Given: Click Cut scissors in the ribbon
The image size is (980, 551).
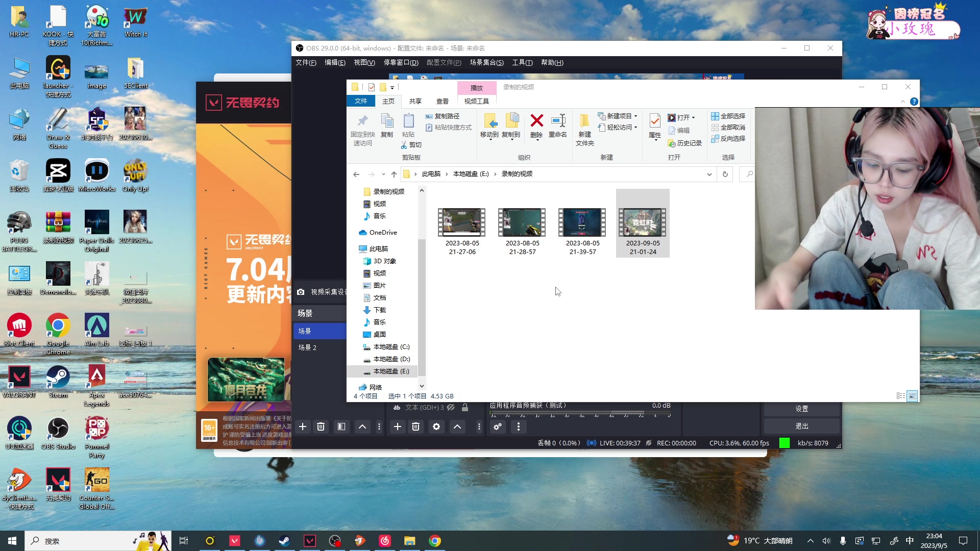Looking at the screenshot, I should (411, 145).
